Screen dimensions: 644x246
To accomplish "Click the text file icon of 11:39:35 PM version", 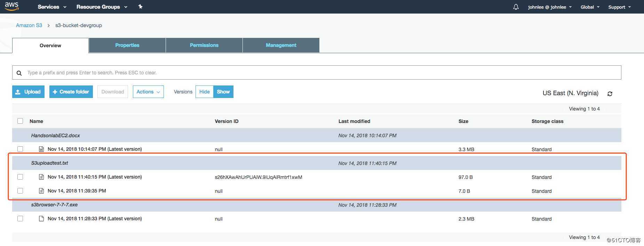I will pos(41,191).
